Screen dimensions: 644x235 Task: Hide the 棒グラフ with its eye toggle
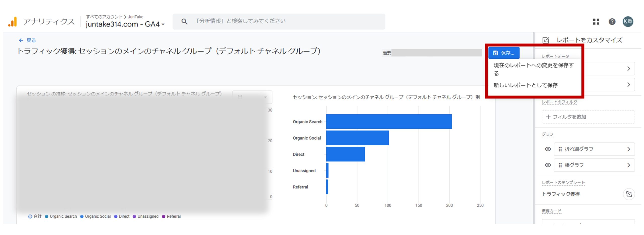pyautogui.click(x=548, y=165)
